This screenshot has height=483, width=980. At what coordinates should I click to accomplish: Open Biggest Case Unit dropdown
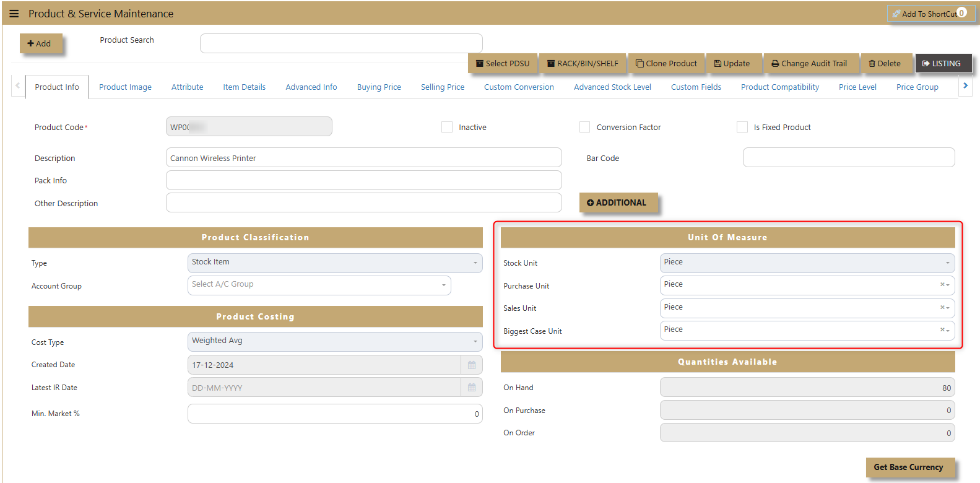tap(807, 330)
